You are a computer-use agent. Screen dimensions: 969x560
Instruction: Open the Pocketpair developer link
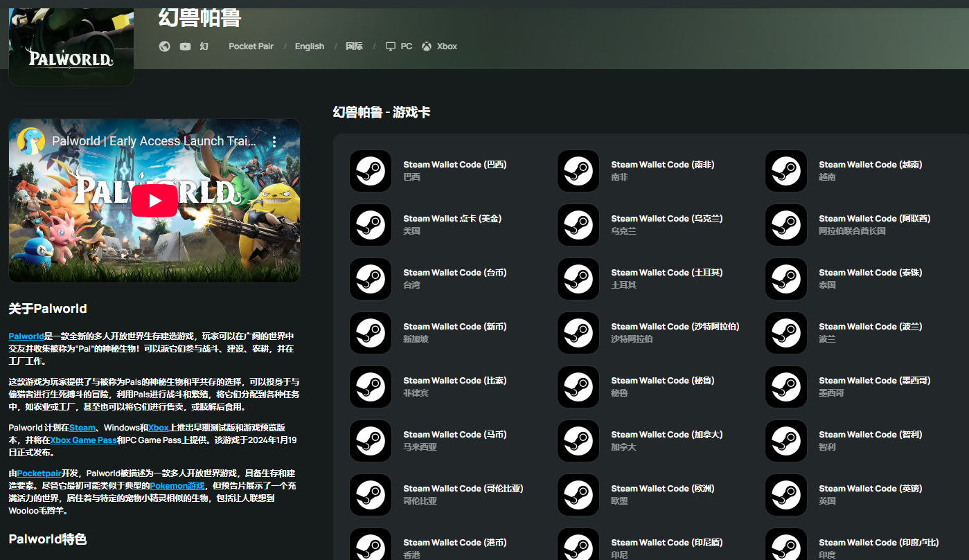click(39, 473)
